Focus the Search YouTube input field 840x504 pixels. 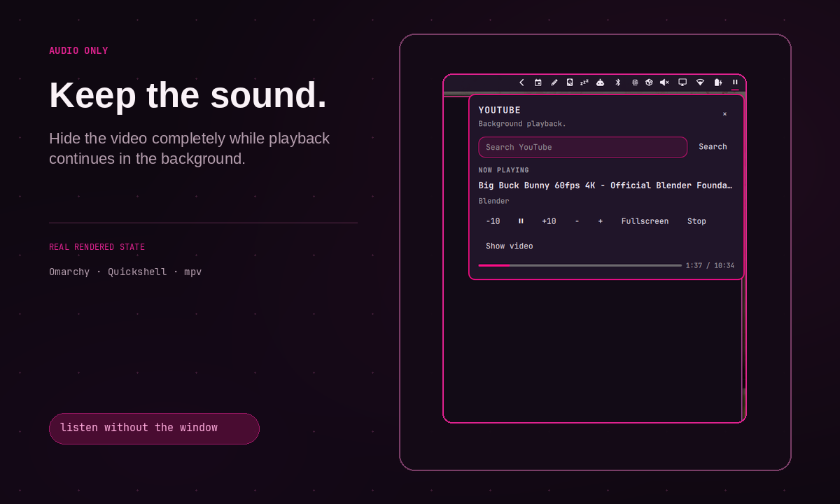(x=582, y=147)
